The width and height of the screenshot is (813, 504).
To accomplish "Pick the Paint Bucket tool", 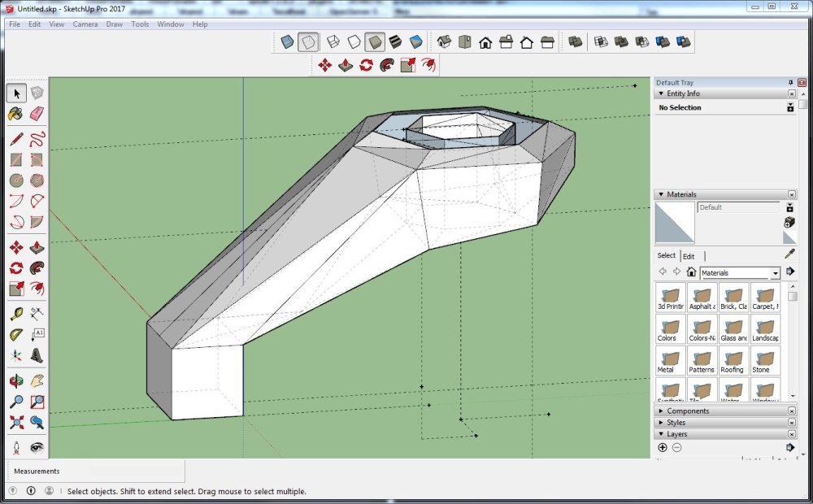I will [16, 114].
